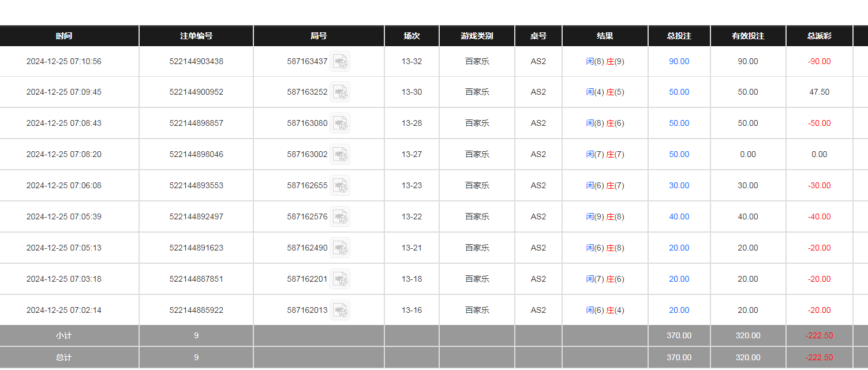Click the 总投注 column header
868x370 pixels.
click(x=679, y=36)
